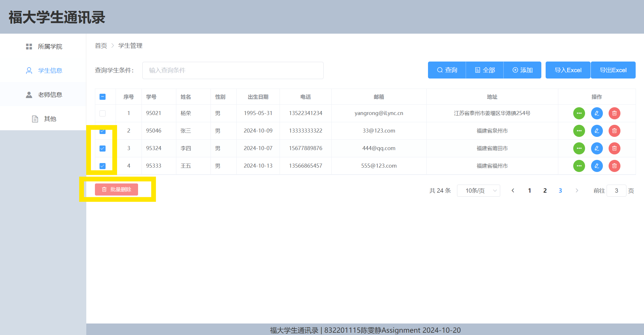Click green details icon for 李四 row

click(x=579, y=148)
